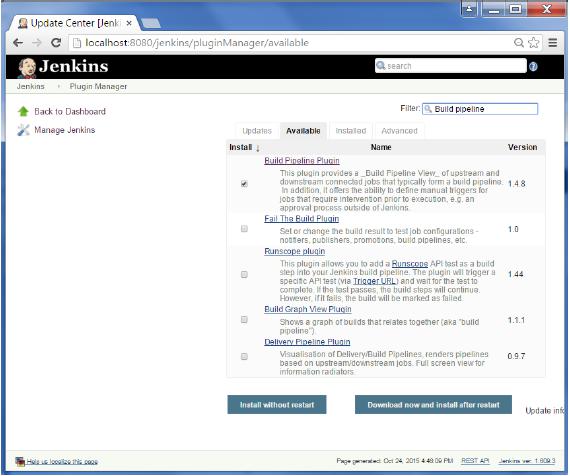Click Jenkins version footer link
This screenshot has height=476, width=570.
point(527,461)
